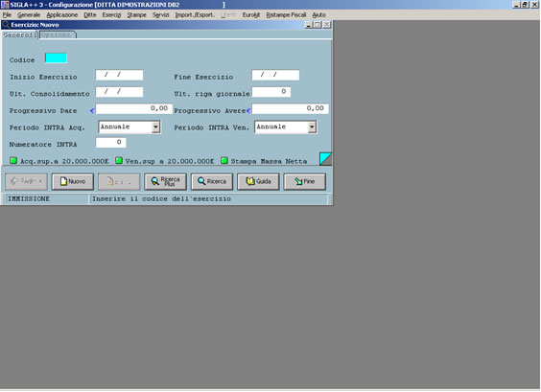Expand Periodo INTRA Ven. dropdown
The height and width of the screenshot is (392, 541).
pos(312,127)
